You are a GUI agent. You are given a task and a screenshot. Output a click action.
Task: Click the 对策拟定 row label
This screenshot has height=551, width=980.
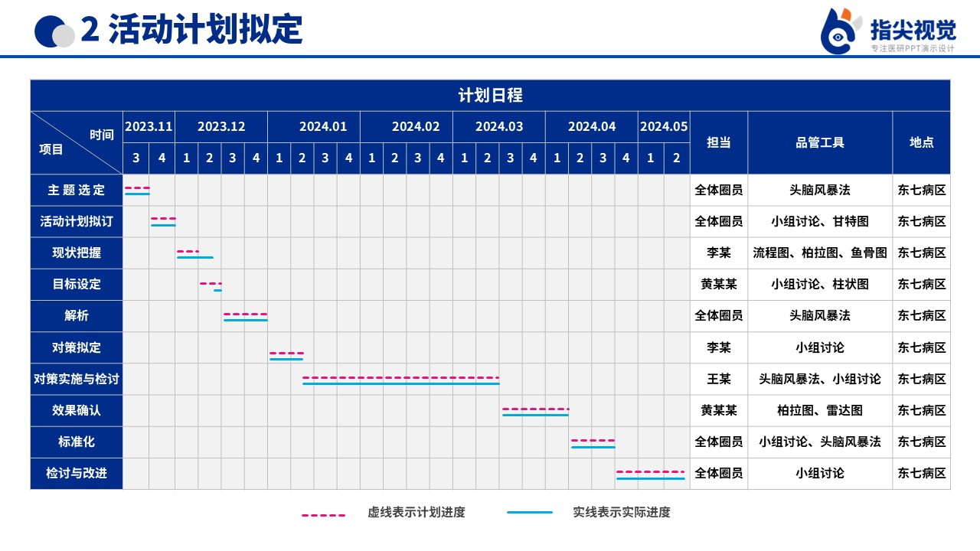[77, 347]
